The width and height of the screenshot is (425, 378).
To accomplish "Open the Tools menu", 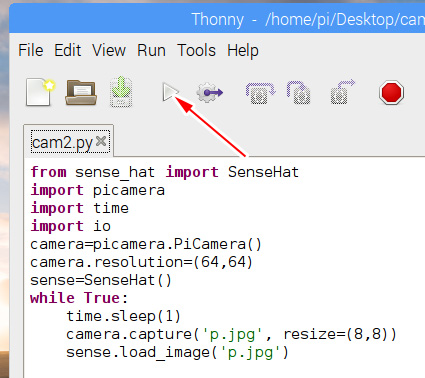I will point(196,51).
